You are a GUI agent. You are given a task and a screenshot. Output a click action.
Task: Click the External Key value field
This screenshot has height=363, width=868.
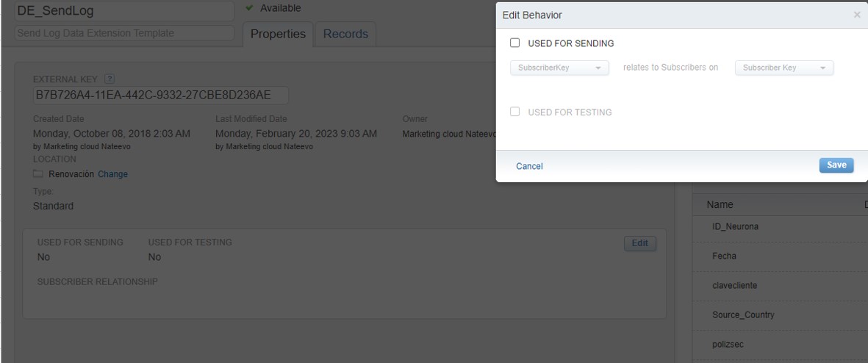pyautogui.click(x=159, y=96)
